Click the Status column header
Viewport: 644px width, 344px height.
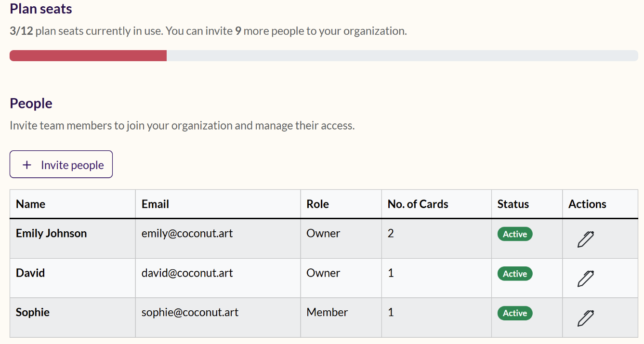(x=513, y=204)
